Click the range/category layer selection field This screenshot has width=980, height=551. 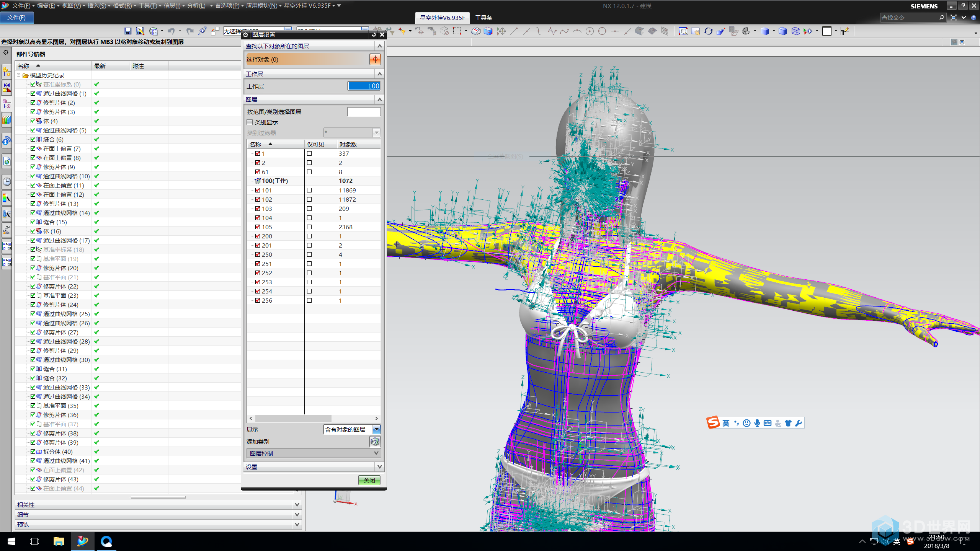point(364,112)
